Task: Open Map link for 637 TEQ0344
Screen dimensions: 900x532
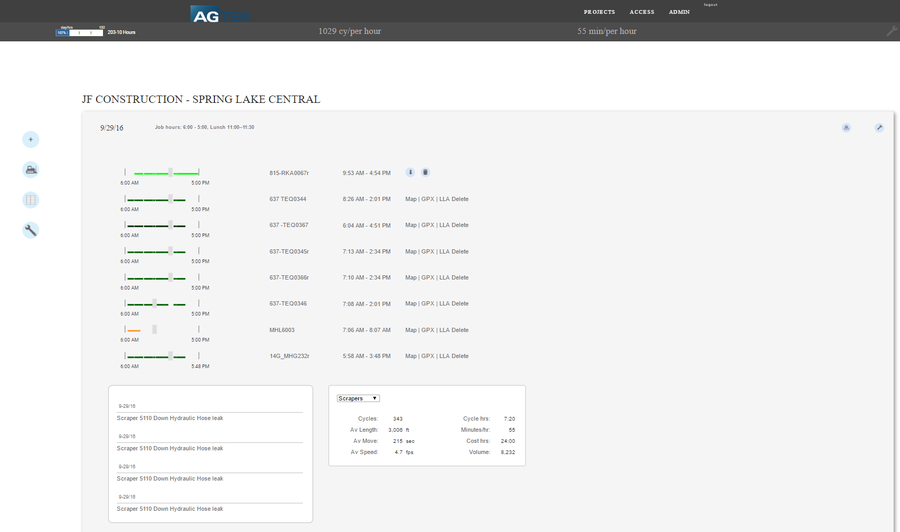Action: point(411,199)
